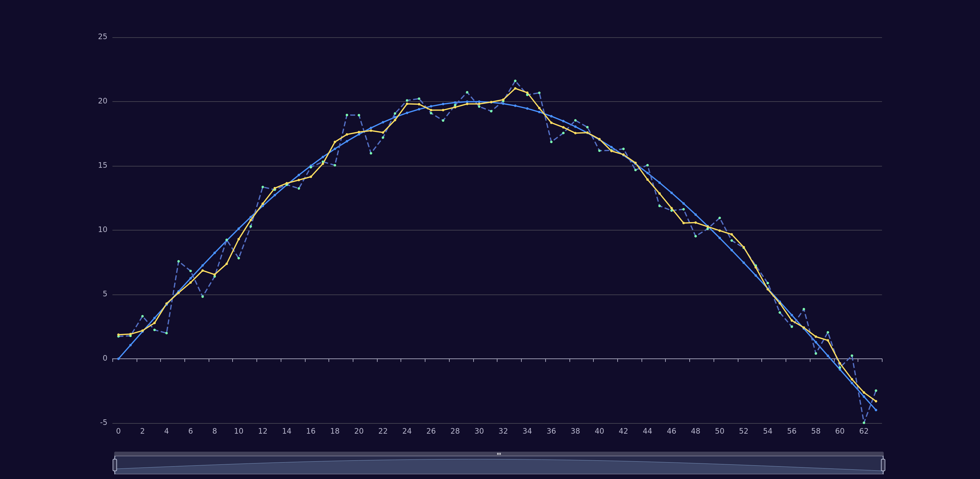
Task: Click the blue line's last point at x=63
Action: point(876,410)
